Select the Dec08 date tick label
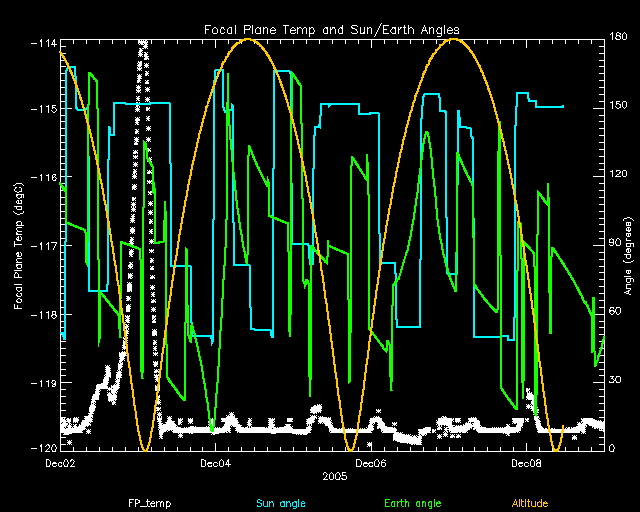The image size is (640, 512). [526, 464]
